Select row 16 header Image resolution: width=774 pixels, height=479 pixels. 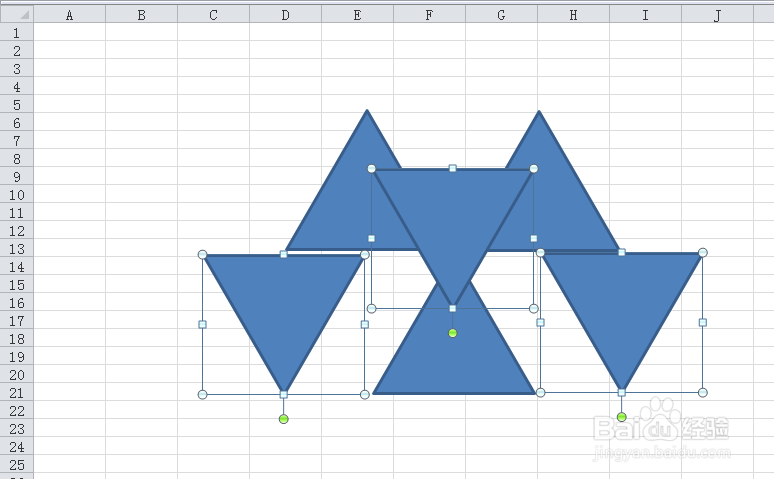point(17,302)
